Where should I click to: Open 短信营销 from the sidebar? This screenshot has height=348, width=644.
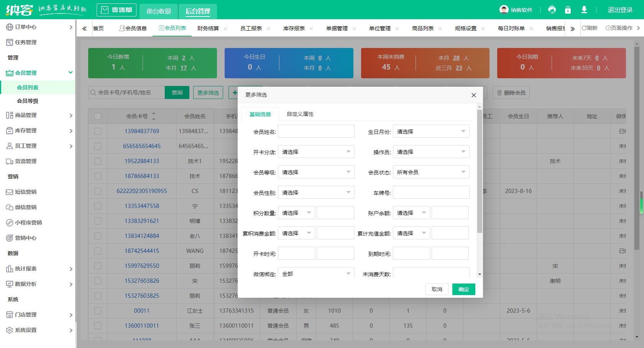coord(26,192)
